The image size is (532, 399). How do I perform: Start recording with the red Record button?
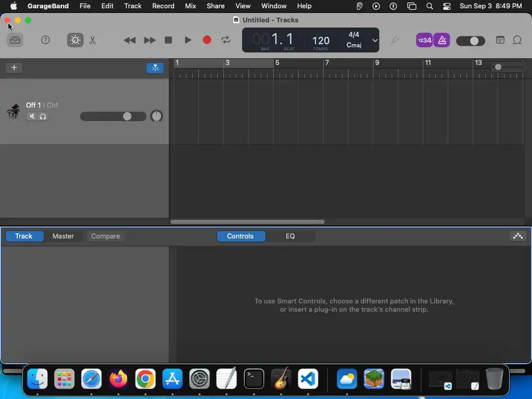[207, 40]
